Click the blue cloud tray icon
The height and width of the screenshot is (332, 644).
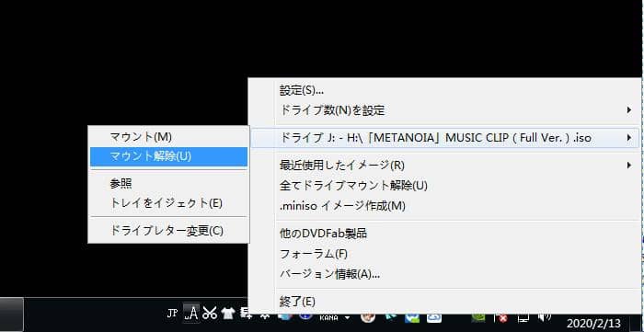coord(434,317)
